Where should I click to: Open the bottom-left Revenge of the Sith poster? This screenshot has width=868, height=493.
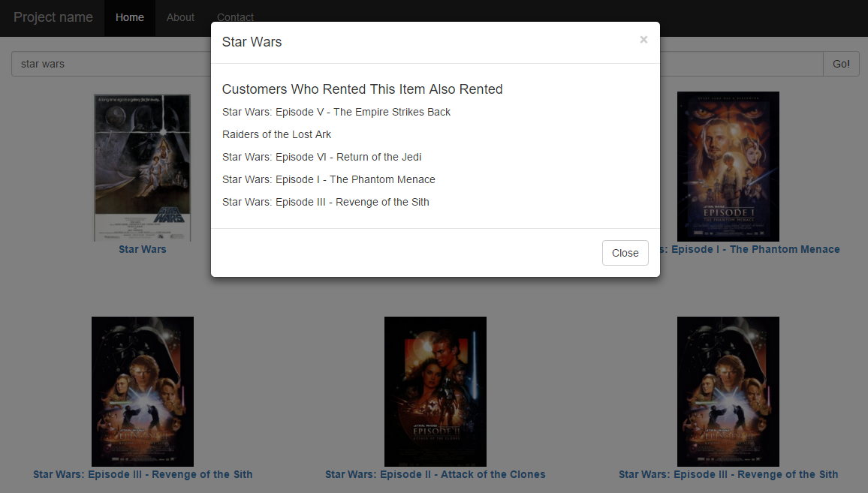coord(142,392)
